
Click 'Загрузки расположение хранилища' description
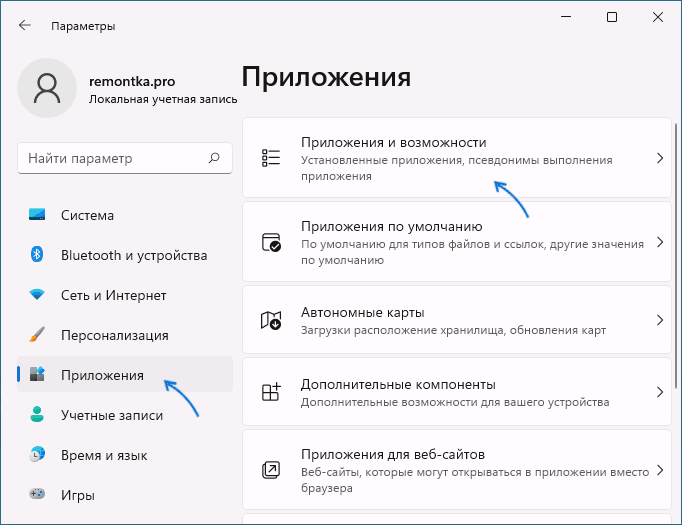tap(404, 330)
